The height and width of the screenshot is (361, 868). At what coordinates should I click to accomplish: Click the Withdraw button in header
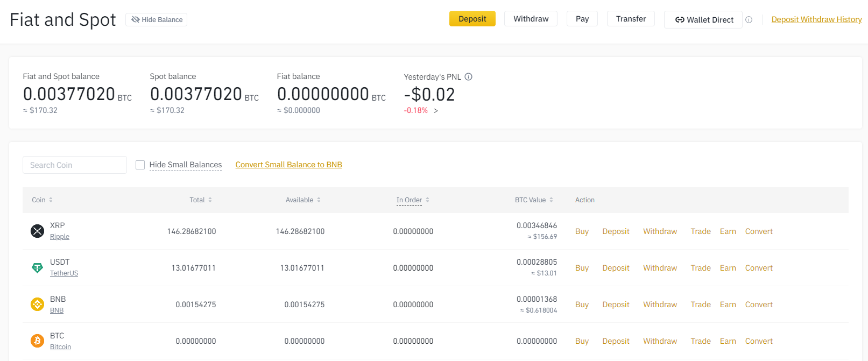(x=531, y=18)
